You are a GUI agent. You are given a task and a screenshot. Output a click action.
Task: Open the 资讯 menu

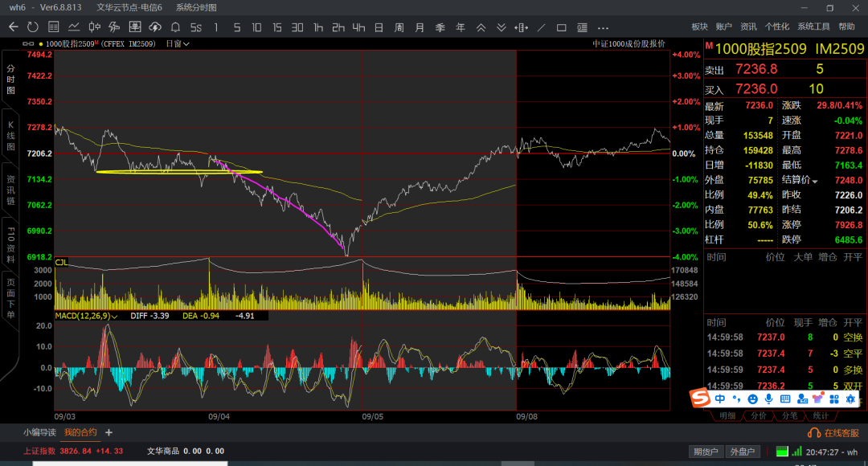748,27
